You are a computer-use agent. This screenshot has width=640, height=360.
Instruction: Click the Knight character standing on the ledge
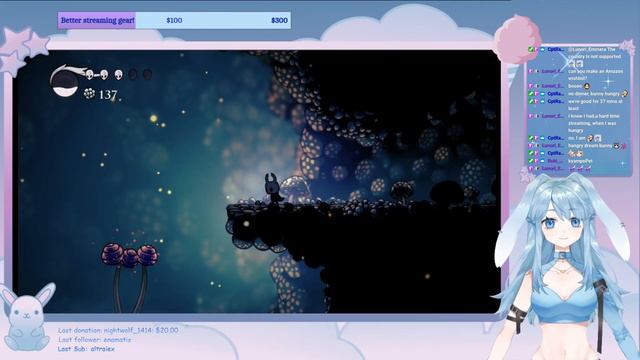[273, 188]
